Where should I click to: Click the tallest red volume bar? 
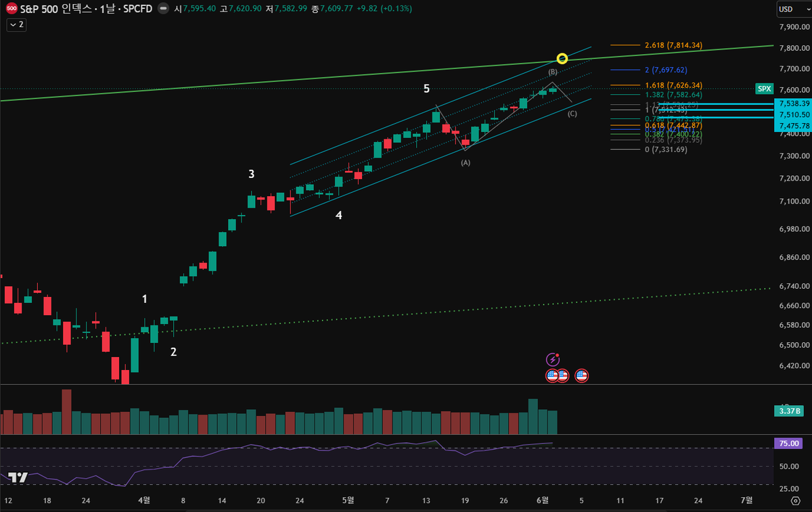pyautogui.click(x=66, y=411)
